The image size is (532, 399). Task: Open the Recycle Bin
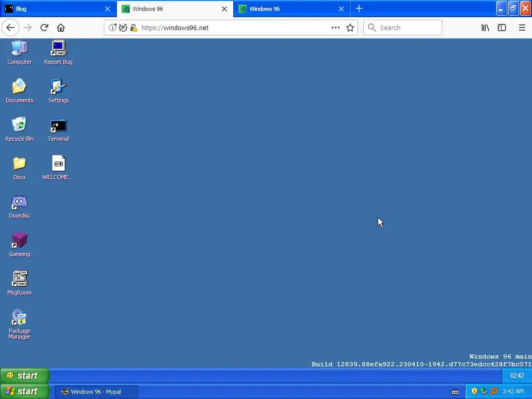pyautogui.click(x=19, y=129)
